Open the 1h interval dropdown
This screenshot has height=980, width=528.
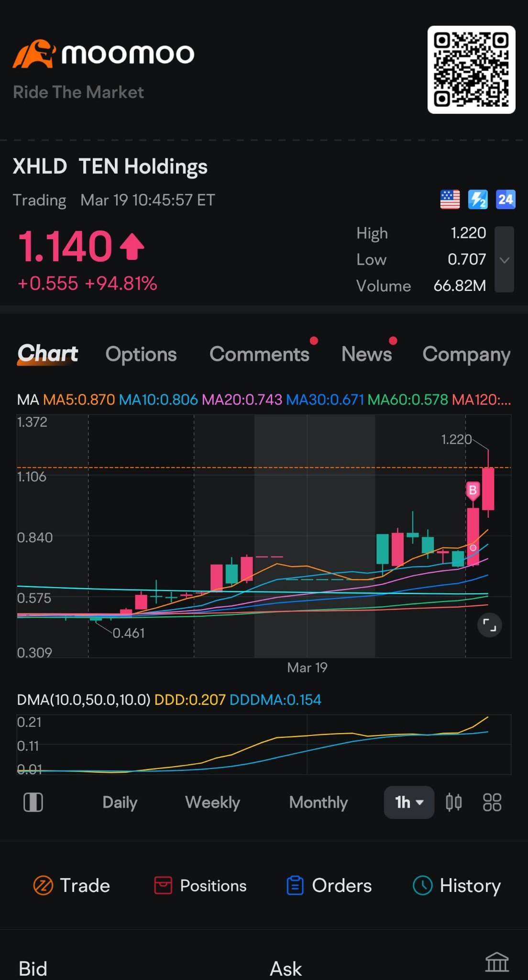click(409, 802)
